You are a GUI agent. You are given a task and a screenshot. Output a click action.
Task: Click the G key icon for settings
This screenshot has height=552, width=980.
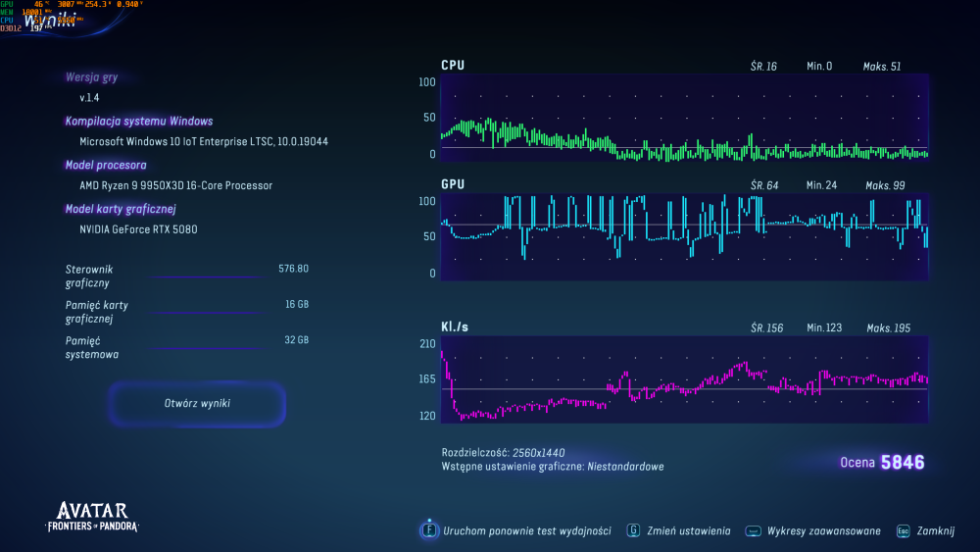pos(634,530)
